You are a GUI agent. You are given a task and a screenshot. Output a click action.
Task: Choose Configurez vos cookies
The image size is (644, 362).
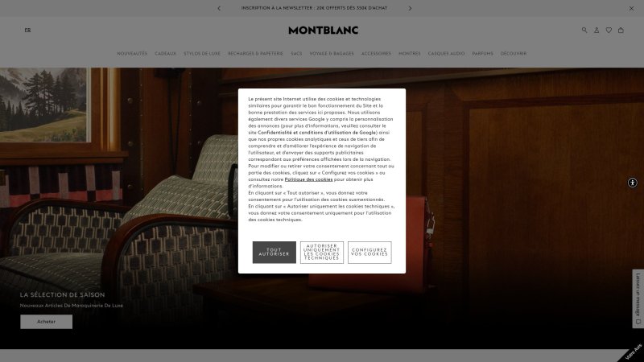369,252
